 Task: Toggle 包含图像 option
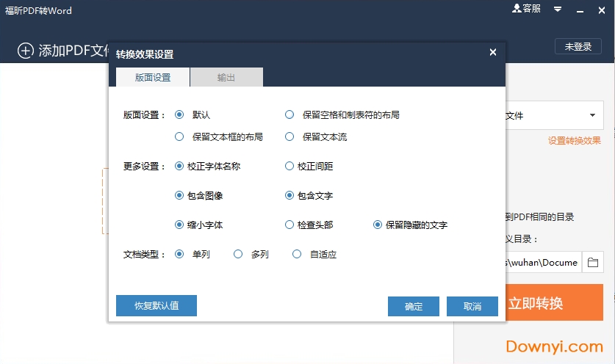(x=179, y=195)
